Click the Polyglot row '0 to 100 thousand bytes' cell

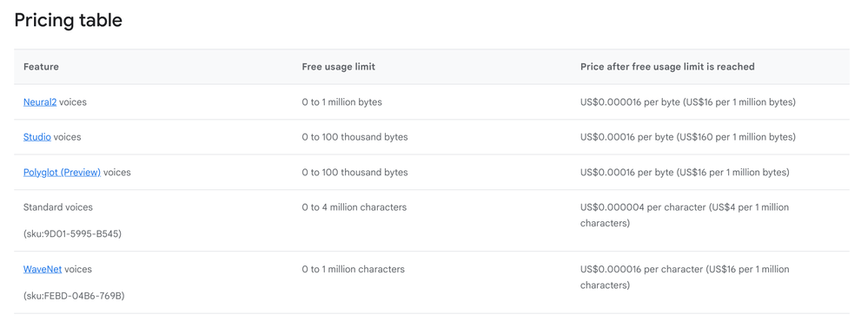[354, 173]
